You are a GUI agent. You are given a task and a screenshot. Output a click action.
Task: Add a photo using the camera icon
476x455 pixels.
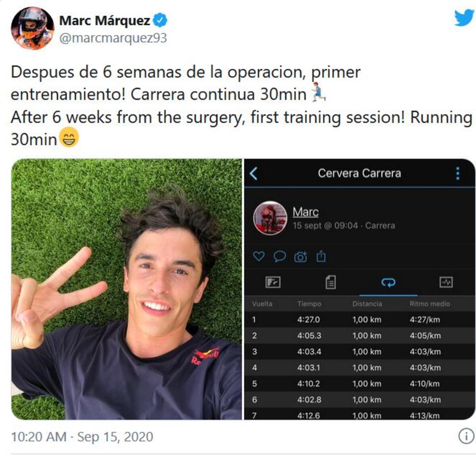click(x=301, y=257)
